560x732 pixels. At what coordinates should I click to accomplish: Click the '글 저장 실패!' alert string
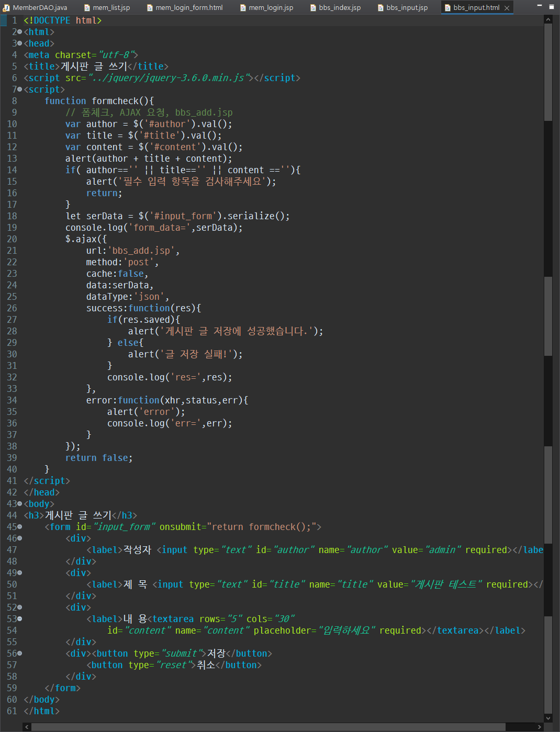[196, 354]
